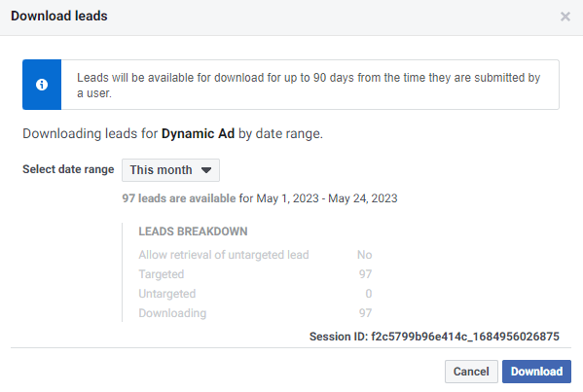Click the caret arrow beside This month

[206, 170]
